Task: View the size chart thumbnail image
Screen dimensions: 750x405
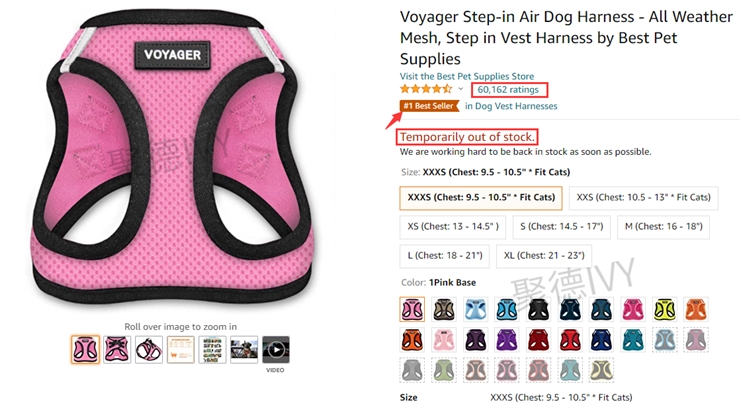Action: pyautogui.click(x=181, y=350)
